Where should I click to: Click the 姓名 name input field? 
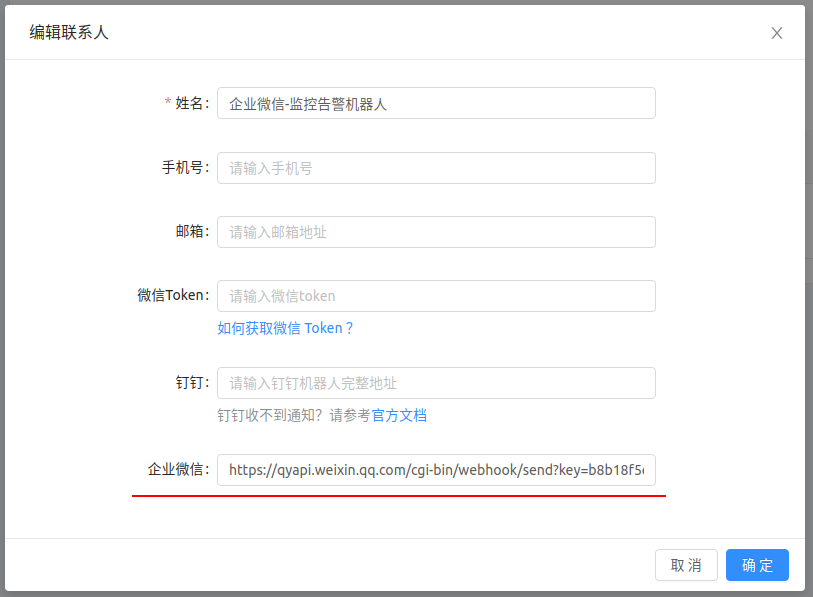(x=436, y=103)
